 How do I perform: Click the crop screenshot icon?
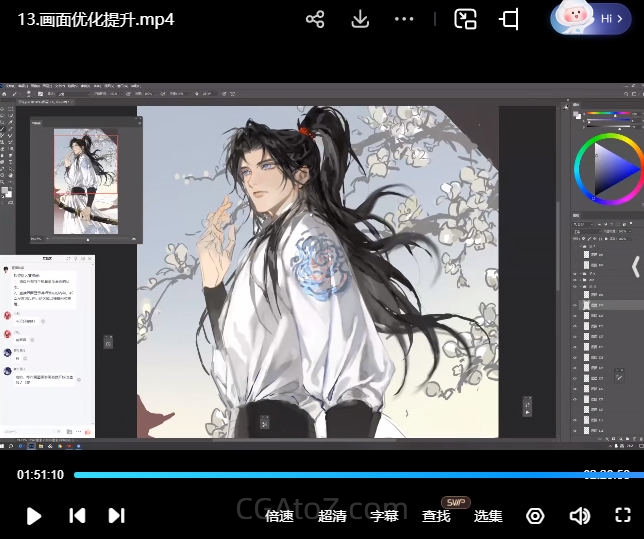pyautogui.click(x=510, y=19)
